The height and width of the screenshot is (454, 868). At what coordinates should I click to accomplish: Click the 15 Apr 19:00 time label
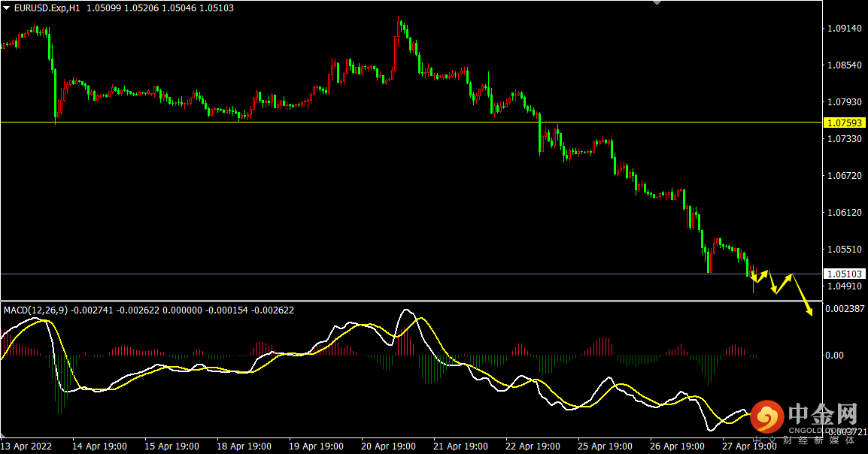tap(171, 446)
